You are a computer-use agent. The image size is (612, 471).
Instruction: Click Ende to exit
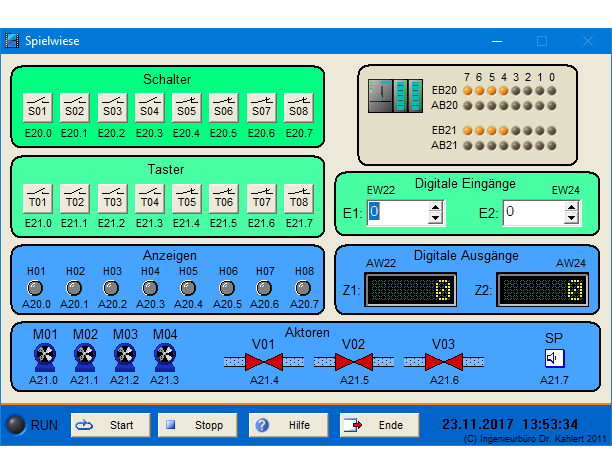point(379,425)
